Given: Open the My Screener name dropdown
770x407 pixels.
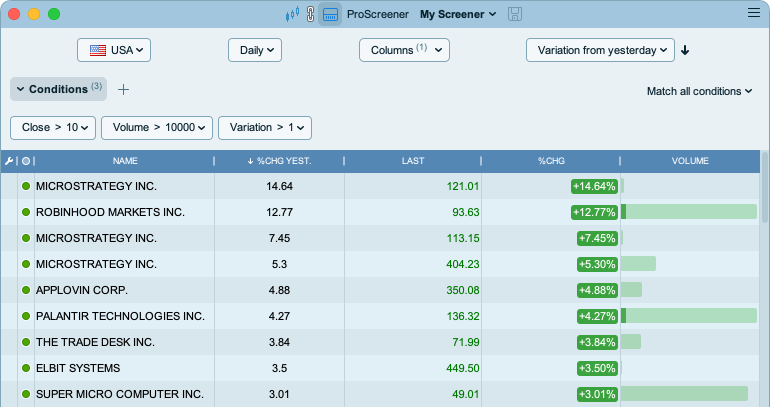Looking at the screenshot, I should 458,14.
